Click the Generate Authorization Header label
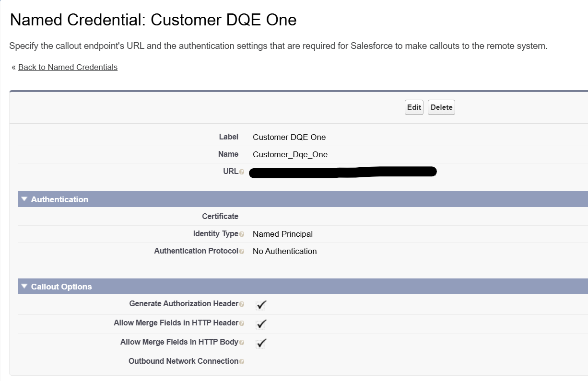Screen dimensions: 588x381 pyautogui.click(x=184, y=303)
